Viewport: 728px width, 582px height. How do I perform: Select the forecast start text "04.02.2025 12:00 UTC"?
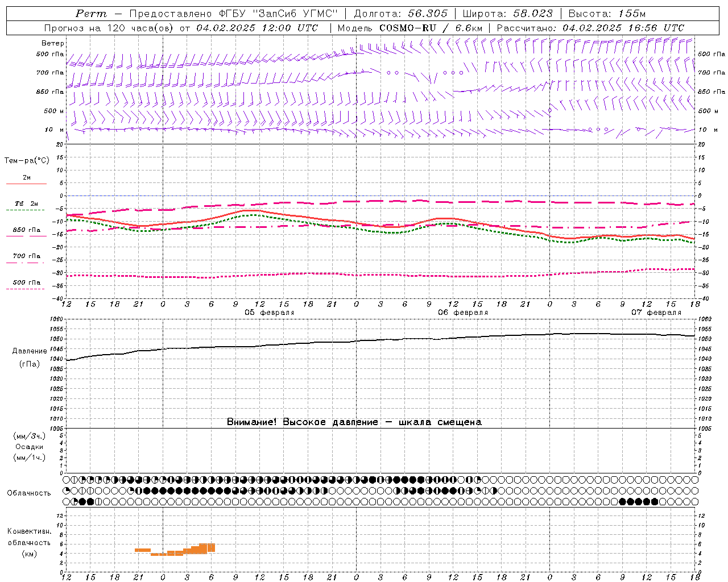pos(257,28)
